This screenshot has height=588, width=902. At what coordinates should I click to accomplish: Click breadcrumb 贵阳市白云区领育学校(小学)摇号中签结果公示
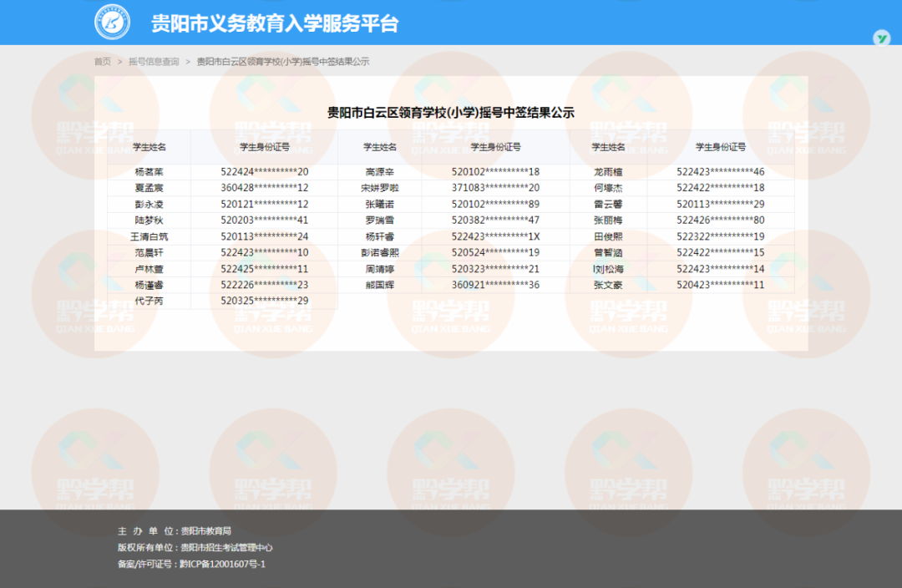[282, 62]
